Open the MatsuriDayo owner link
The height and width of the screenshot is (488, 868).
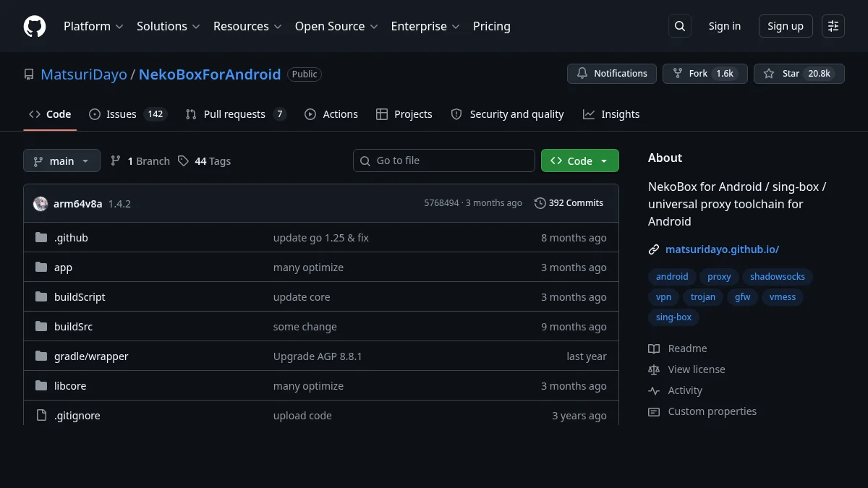84,74
